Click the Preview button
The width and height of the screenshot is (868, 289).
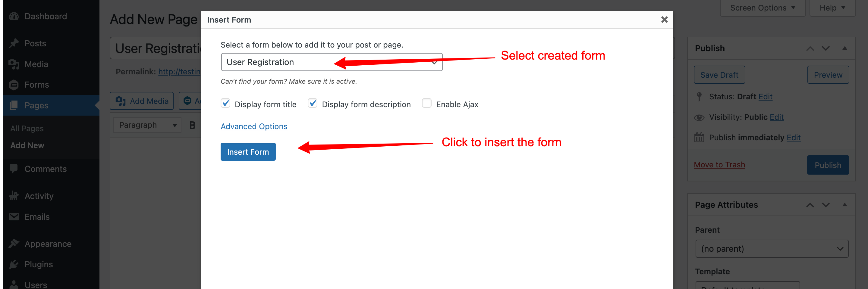828,75
